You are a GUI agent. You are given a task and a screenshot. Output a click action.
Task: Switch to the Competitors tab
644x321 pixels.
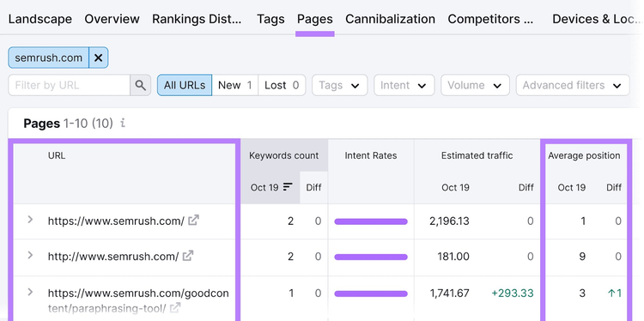(491, 19)
